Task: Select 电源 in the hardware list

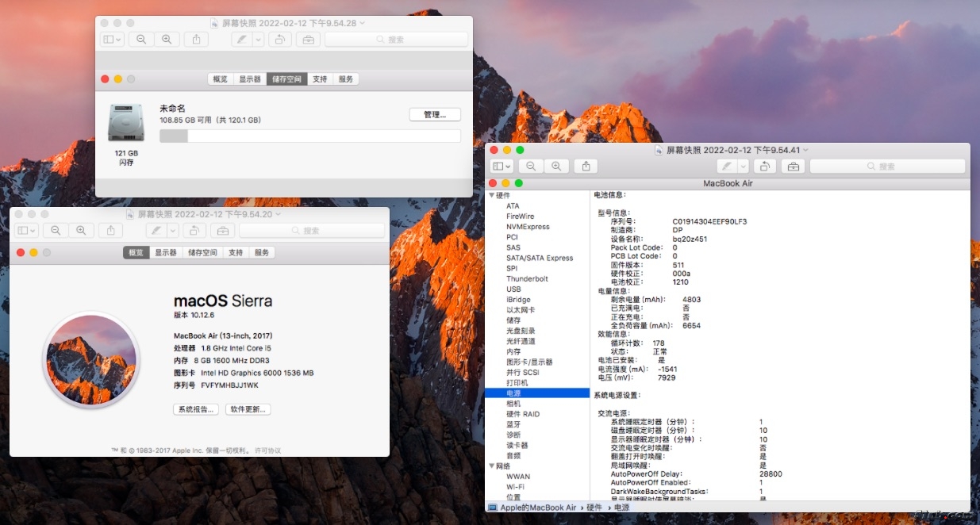Action: pos(537,393)
